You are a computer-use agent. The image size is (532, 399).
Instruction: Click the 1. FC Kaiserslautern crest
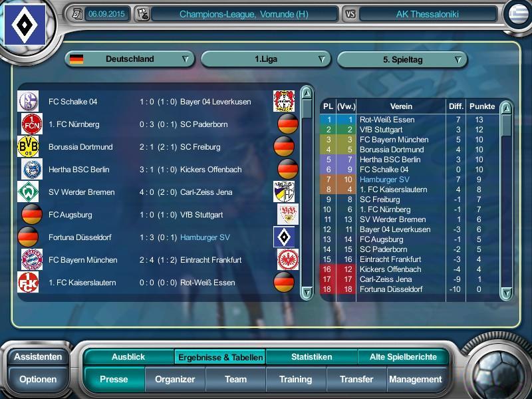point(28,282)
